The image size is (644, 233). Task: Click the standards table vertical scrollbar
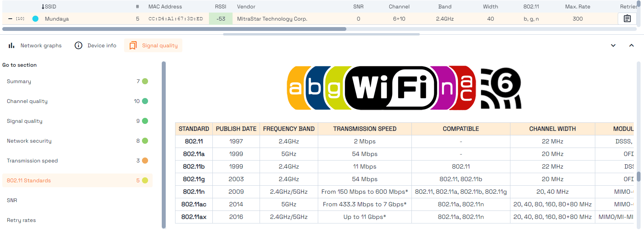(639, 177)
